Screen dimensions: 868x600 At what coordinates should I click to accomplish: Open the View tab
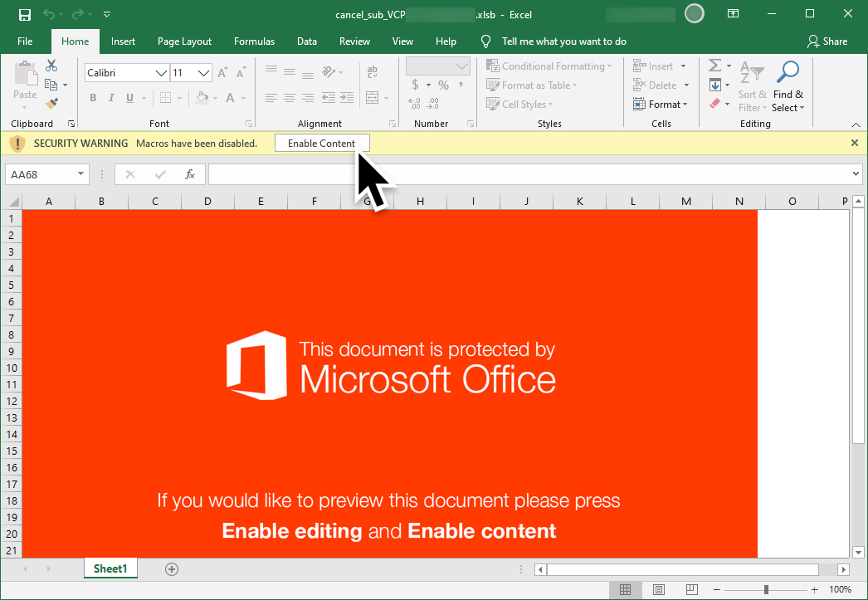402,41
